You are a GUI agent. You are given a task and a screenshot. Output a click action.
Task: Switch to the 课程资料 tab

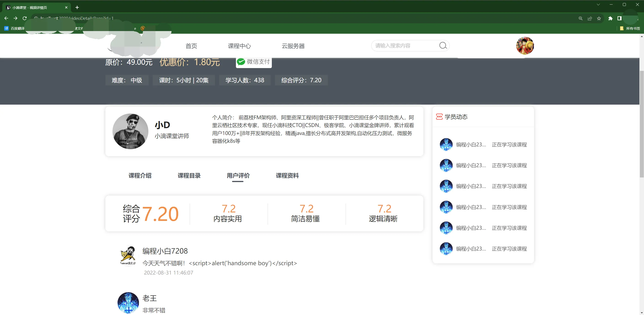pos(287,175)
